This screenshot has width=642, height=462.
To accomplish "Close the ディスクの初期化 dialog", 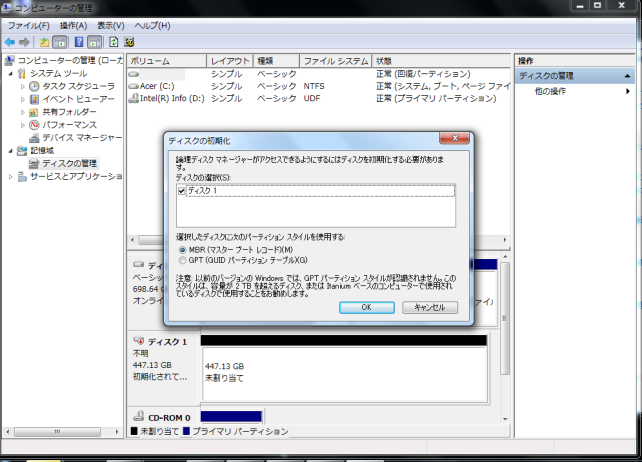I will pos(454,138).
